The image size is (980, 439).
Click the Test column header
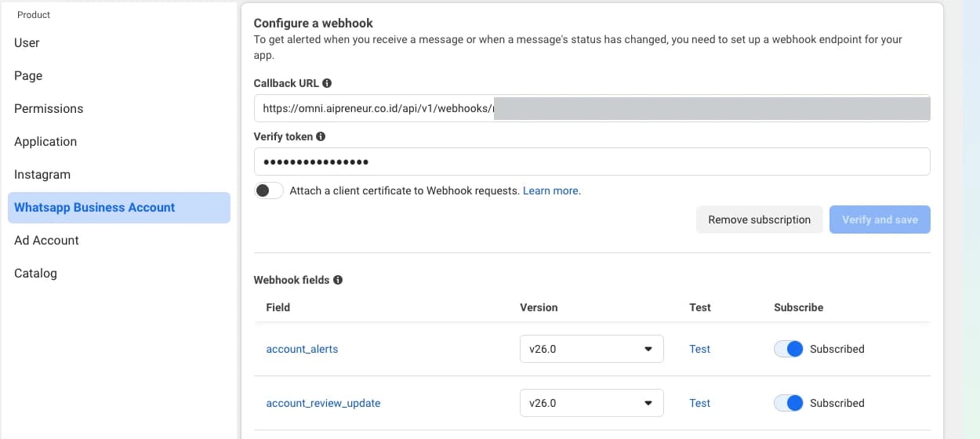coord(700,307)
